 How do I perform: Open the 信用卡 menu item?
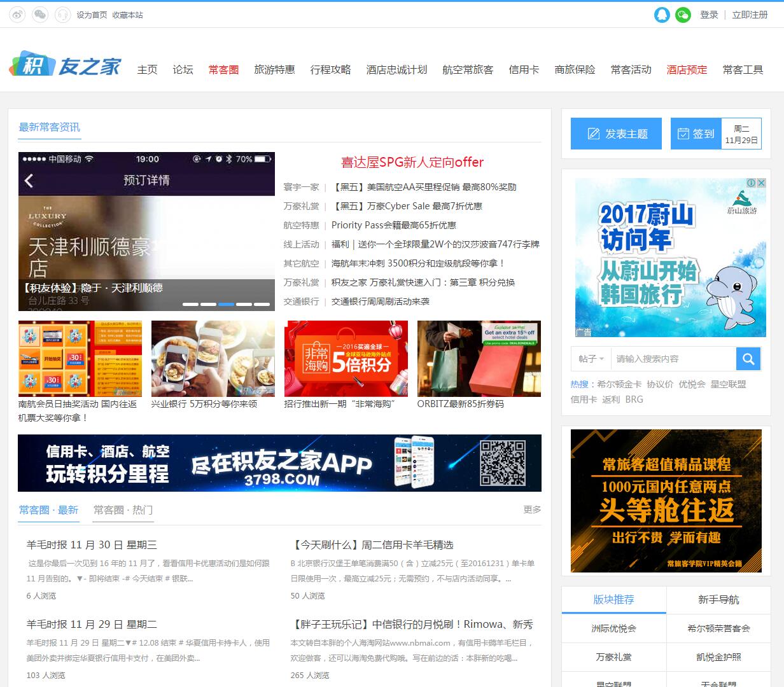[524, 69]
